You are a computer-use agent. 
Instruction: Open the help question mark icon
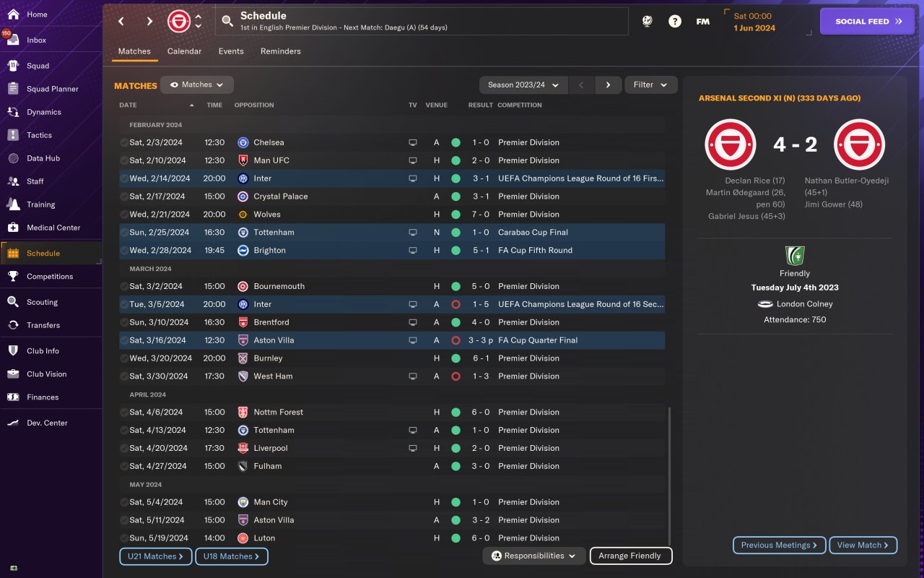(675, 22)
